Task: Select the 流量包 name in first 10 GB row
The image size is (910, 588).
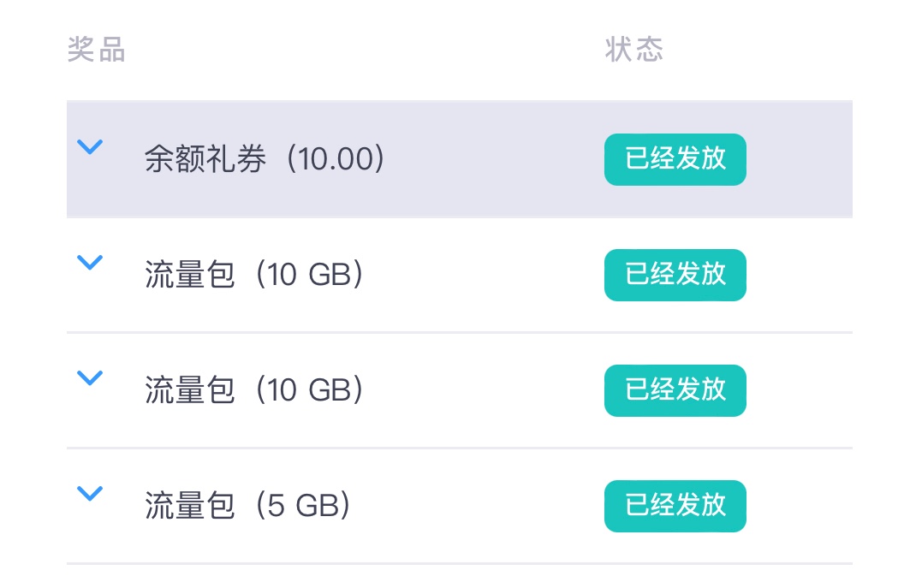Action: [x=189, y=276]
